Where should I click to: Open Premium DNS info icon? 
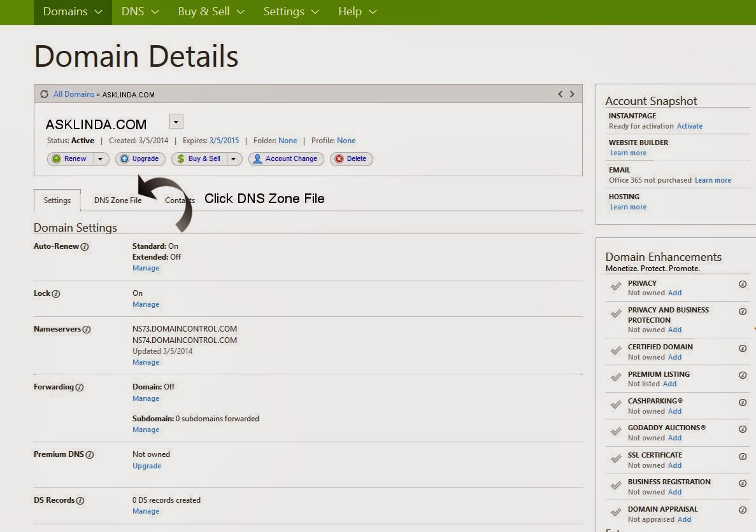tap(90, 455)
